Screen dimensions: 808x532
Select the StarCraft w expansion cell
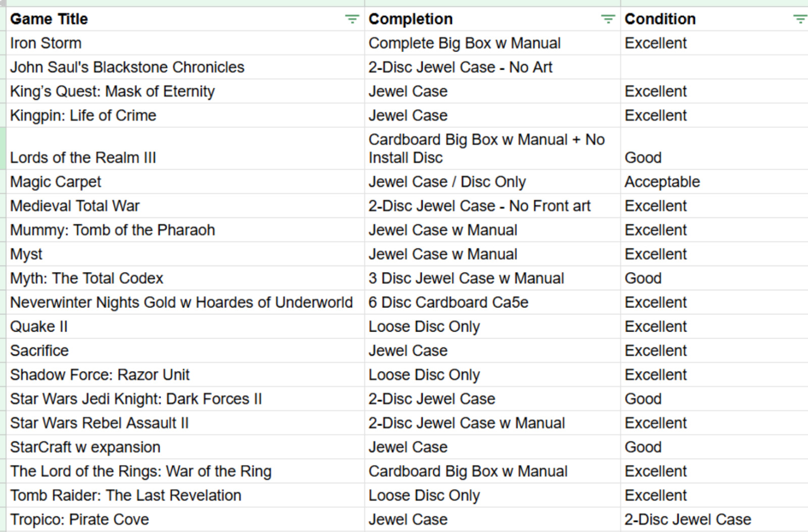tap(185, 447)
